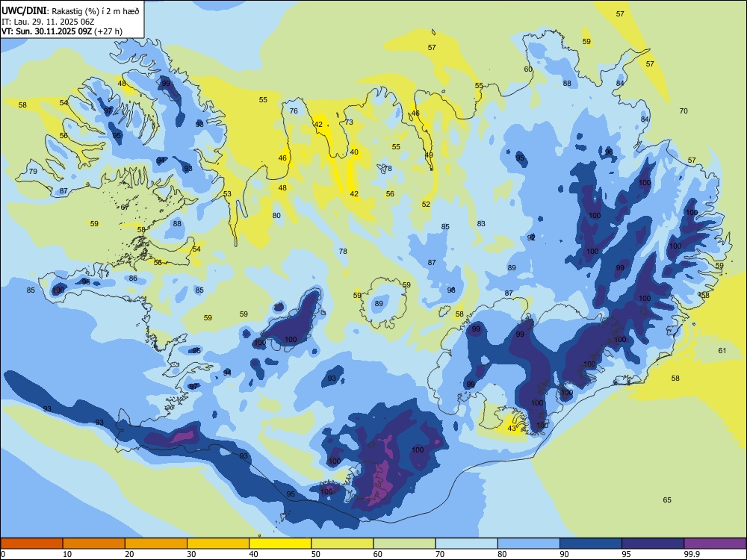Click the '86' humidity value on the map

pyautogui.click(x=133, y=279)
